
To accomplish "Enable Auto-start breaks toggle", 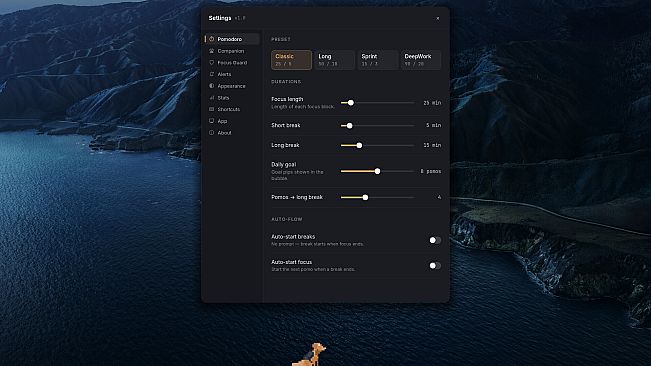I will pos(435,240).
